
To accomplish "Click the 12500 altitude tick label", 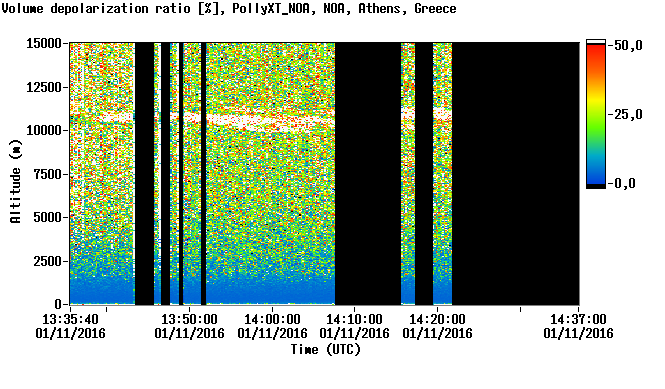I will point(44,87).
